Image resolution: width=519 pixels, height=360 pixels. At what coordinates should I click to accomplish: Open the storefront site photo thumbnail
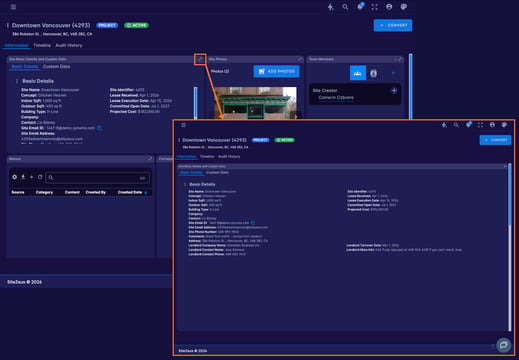pos(255,103)
